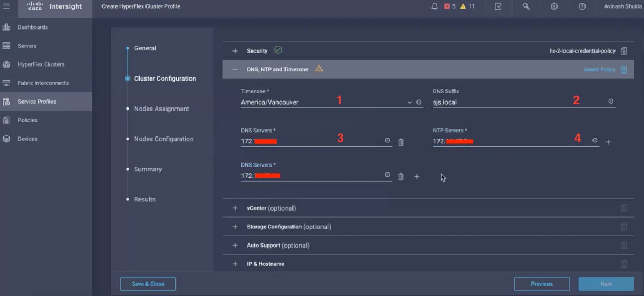
Task: Go to Service Profiles in sidebar
Action: pyautogui.click(x=46, y=102)
